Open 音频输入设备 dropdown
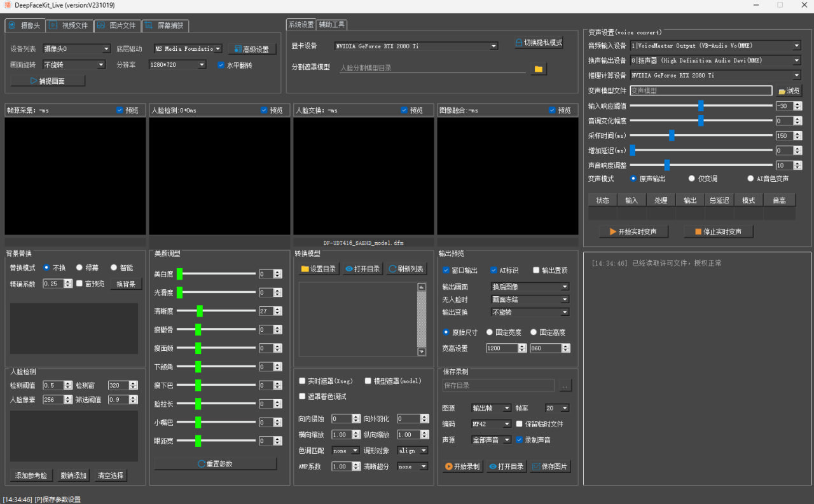 point(715,46)
